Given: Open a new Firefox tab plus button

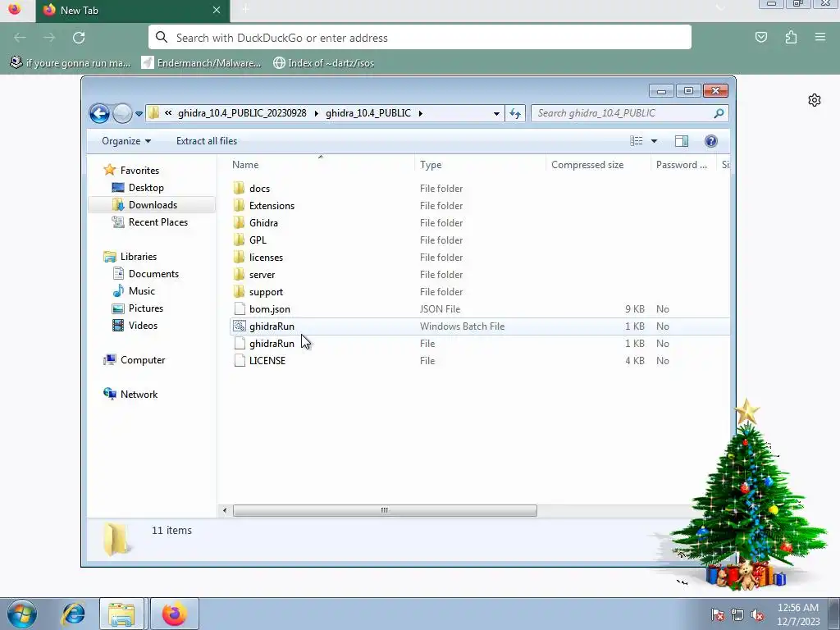Looking at the screenshot, I should pos(245,9).
